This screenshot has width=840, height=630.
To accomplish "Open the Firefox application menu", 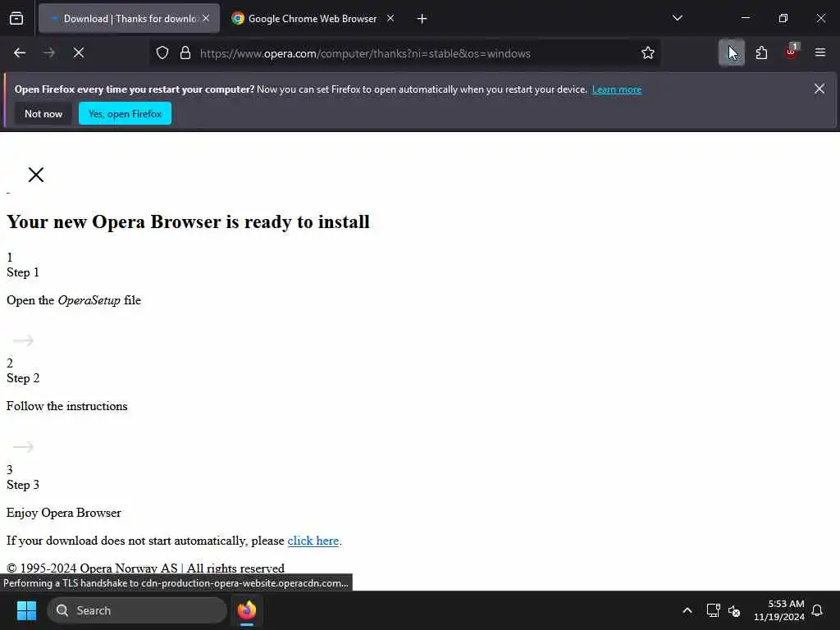I will tap(820, 53).
